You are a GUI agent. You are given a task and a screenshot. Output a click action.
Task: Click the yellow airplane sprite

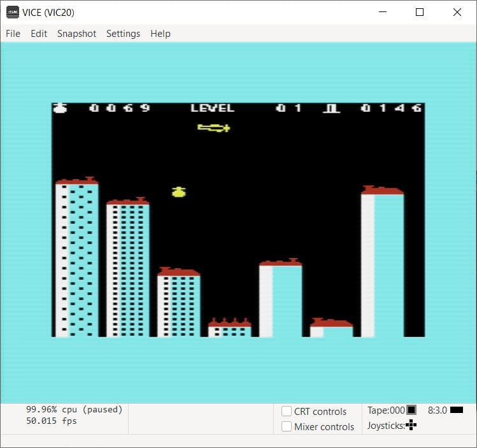[214, 128]
